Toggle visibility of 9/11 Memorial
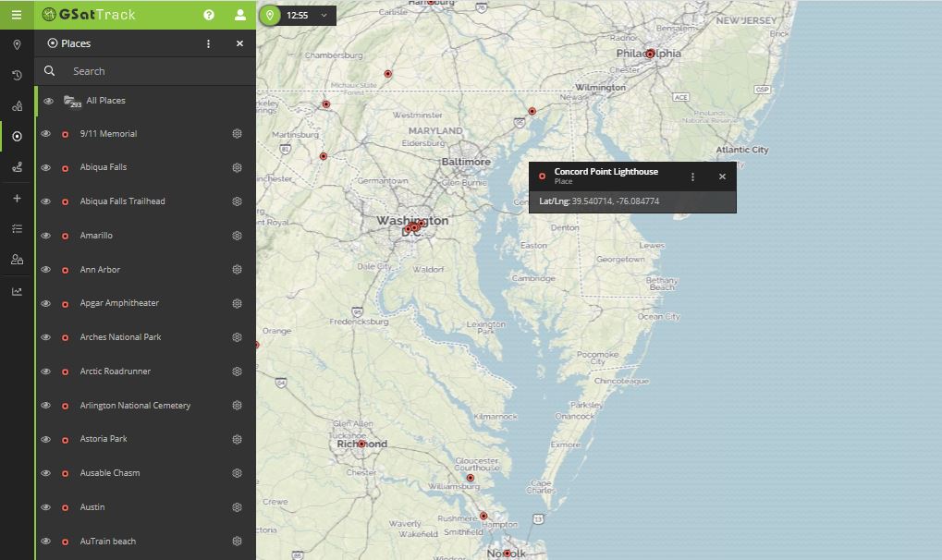 pyautogui.click(x=45, y=133)
